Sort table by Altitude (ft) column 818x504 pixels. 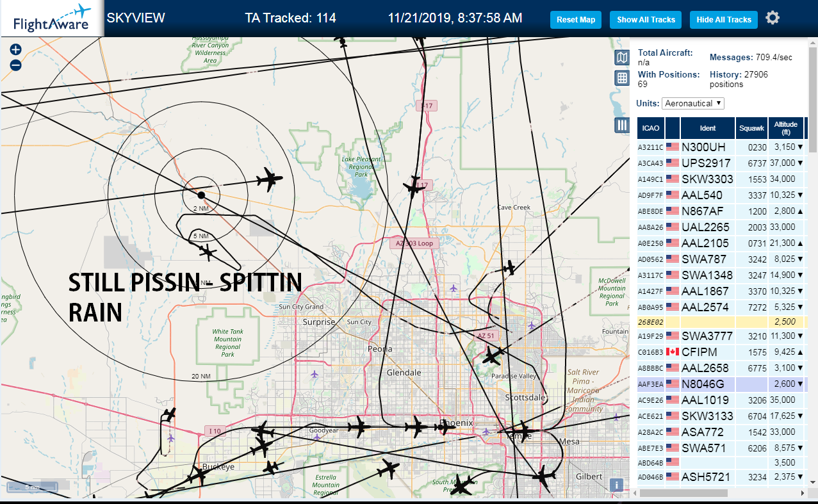pos(785,128)
